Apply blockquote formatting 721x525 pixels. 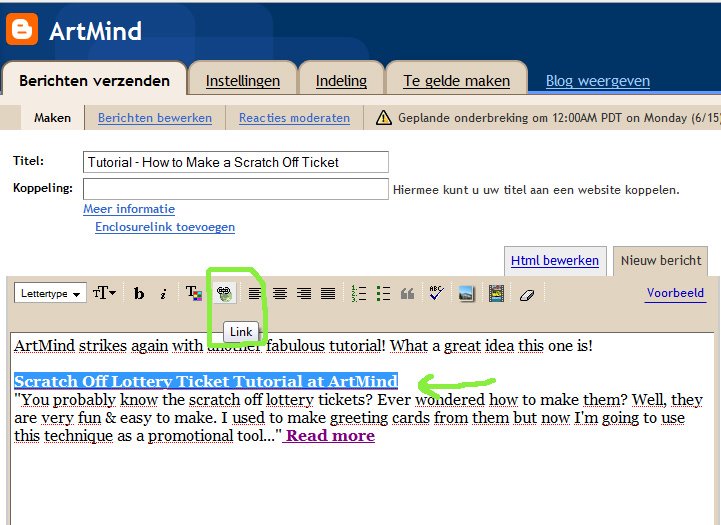click(x=407, y=293)
